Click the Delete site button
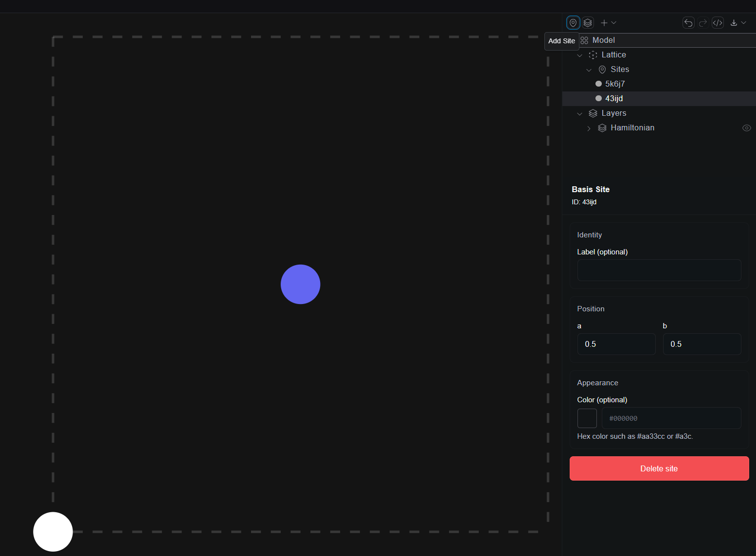This screenshot has height=556, width=756. (x=659, y=468)
